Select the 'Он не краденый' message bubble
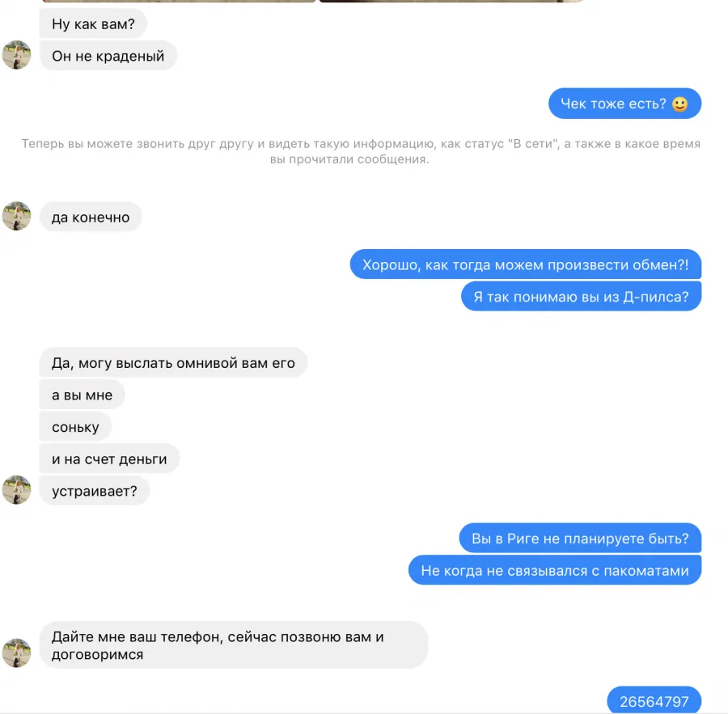Screen dimensions: 728x714 click(108, 56)
